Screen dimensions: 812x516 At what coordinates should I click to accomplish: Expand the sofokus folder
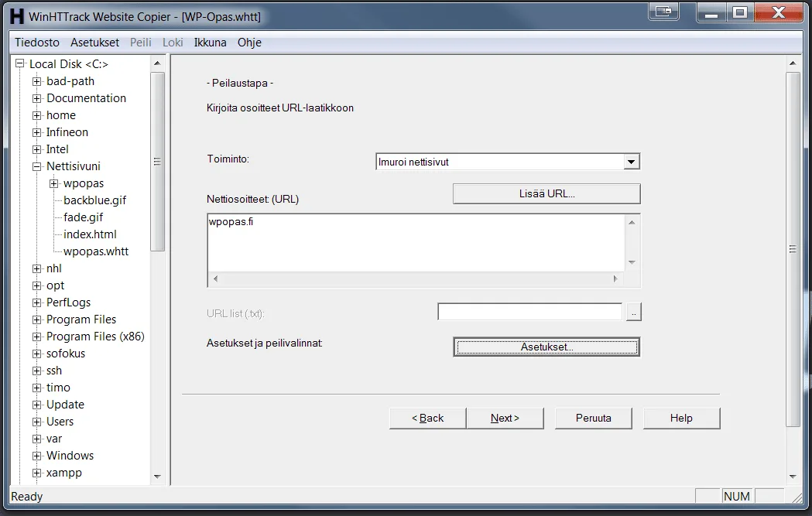[36, 354]
